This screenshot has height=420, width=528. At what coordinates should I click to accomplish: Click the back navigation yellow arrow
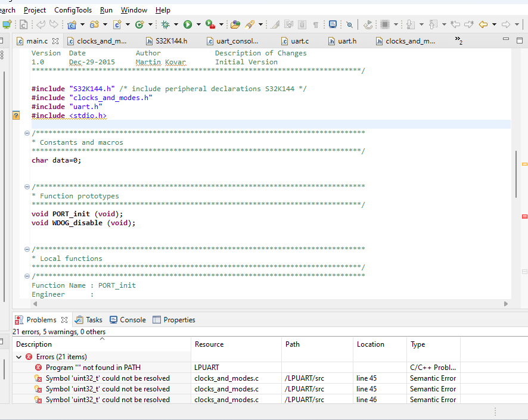click(483, 24)
